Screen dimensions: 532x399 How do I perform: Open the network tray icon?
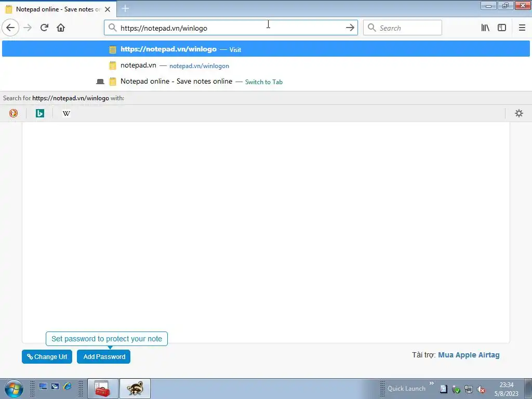(x=469, y=389)
